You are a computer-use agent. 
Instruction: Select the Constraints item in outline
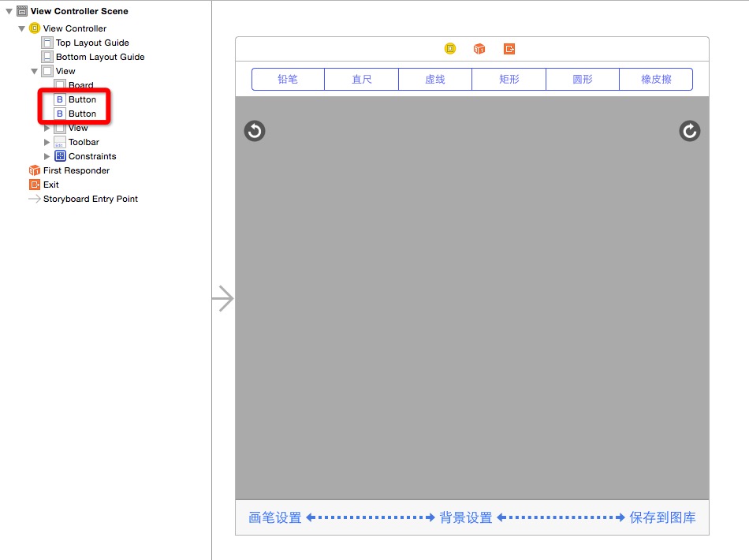click(92, 156)
